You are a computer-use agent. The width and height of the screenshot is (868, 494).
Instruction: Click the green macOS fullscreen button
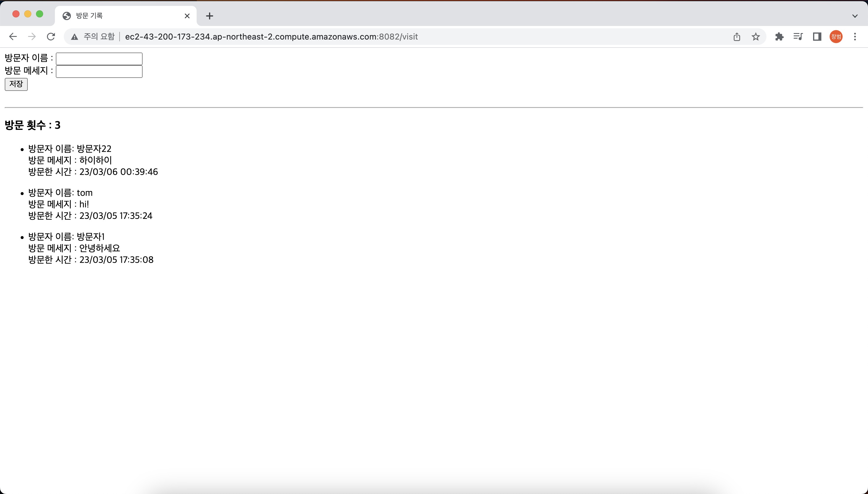[40, 14]
